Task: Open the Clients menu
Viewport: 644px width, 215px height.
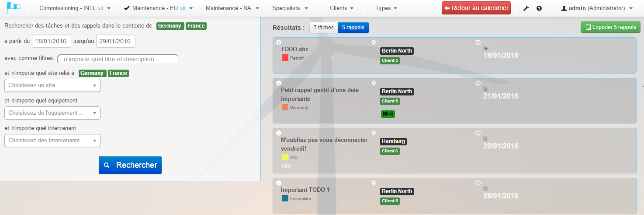Action: [342, 8]
